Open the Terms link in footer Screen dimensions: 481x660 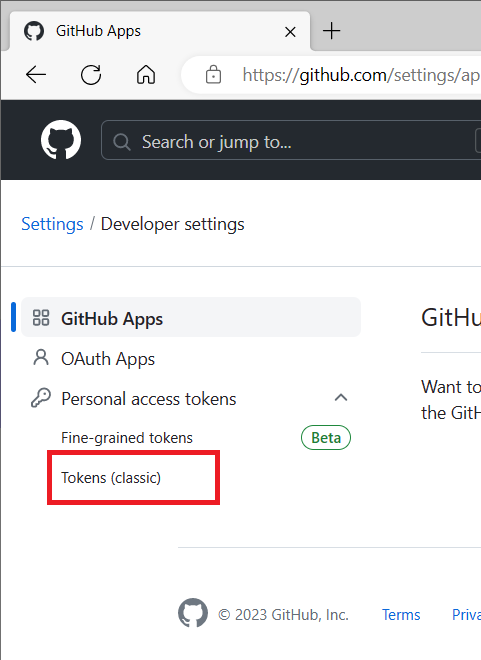tap(401, 615)
